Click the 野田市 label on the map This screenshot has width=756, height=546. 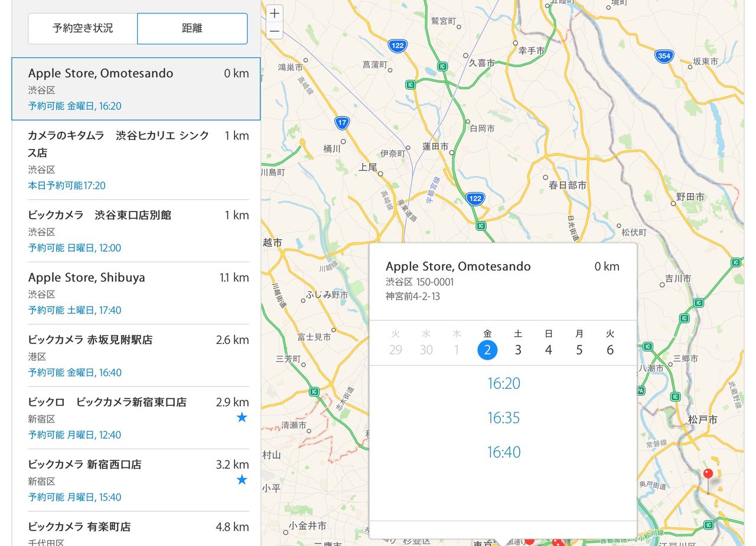point(690,197)
